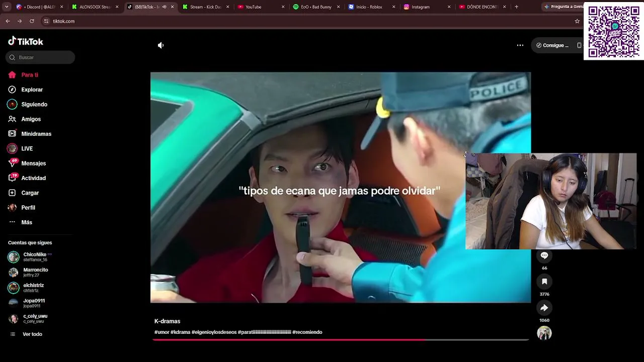Open the video three-dot options menu

point(520,45)
